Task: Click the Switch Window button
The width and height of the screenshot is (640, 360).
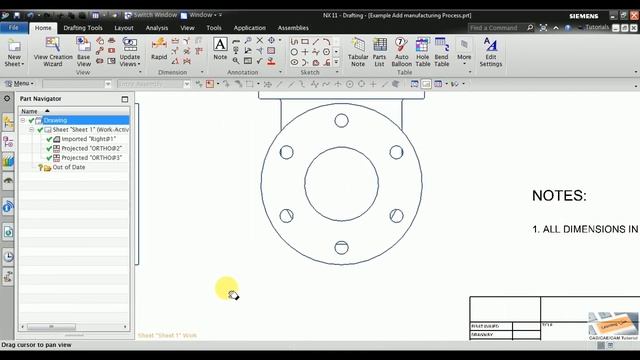Action: pyautogui.click(x=151, y=15)
